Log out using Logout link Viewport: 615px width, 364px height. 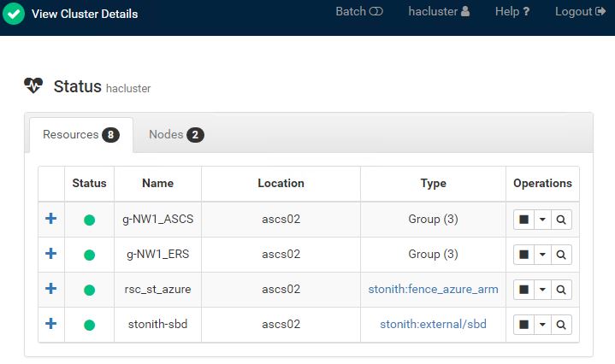click(x=580, y=12)
